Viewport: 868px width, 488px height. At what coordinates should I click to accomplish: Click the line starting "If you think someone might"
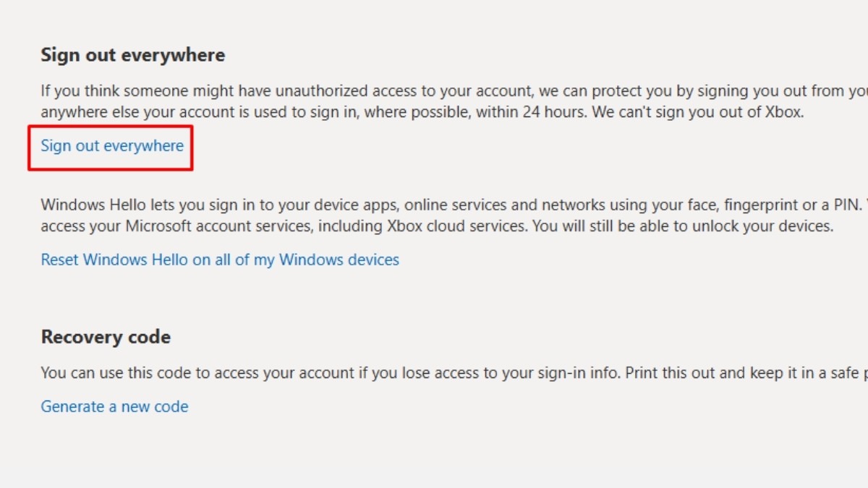[x=454, y=91]
